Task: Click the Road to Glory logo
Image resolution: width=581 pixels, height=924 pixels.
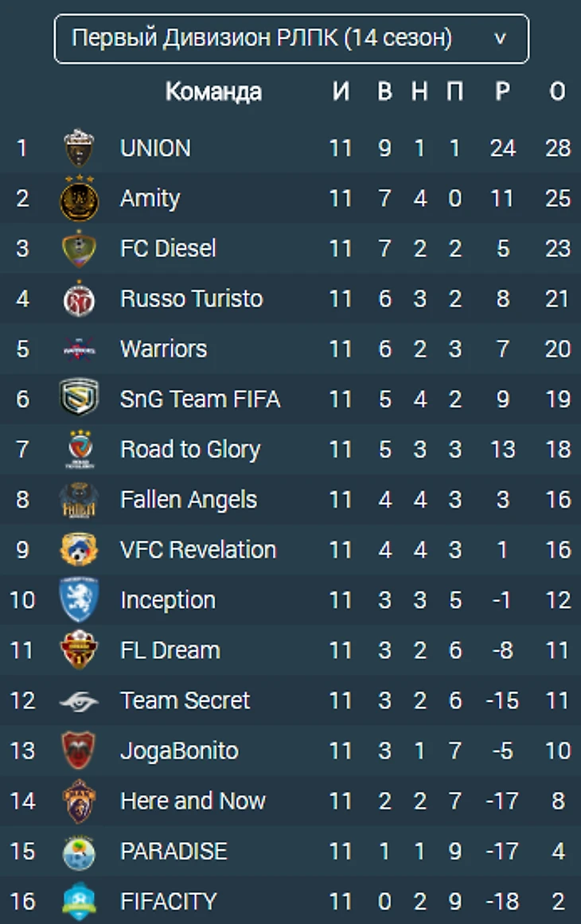Action: pos(79,450)
